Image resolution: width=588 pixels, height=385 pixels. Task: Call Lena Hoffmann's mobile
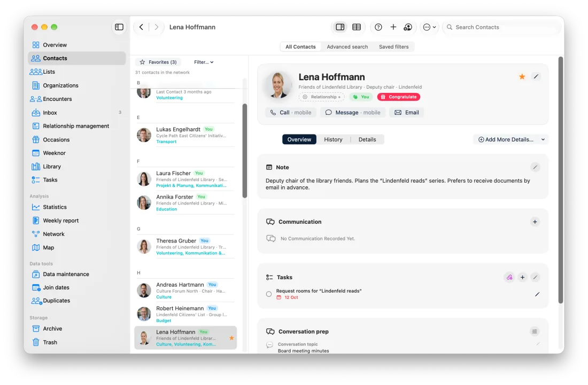291,112
